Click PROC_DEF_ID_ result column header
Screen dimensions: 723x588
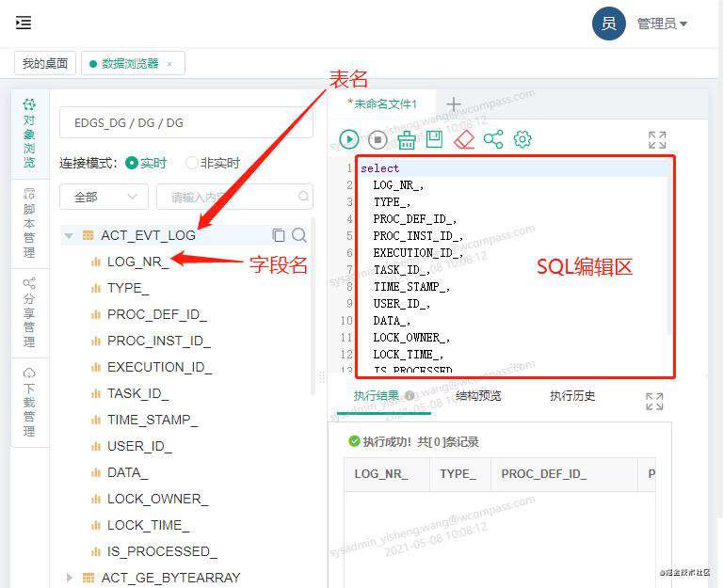point(565,474)
